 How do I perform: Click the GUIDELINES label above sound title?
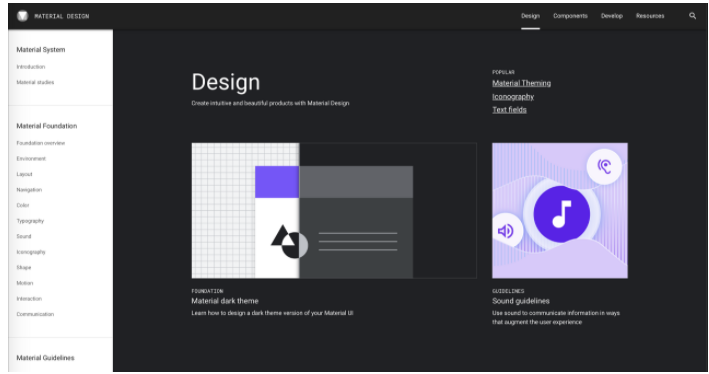click(x=508, y=291)
